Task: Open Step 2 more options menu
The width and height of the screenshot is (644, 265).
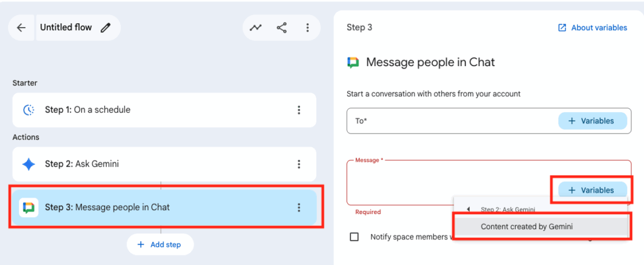Action: coord(299,164)
